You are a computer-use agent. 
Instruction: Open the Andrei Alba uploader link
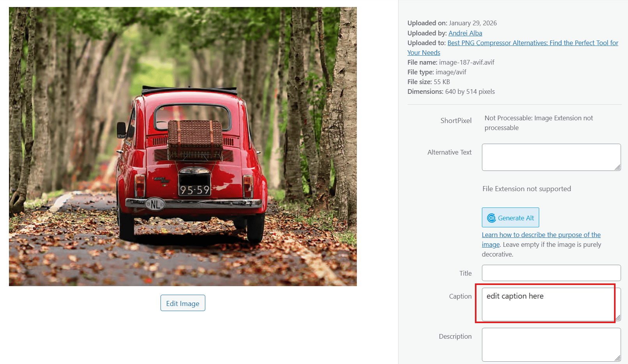click(465, 33)
